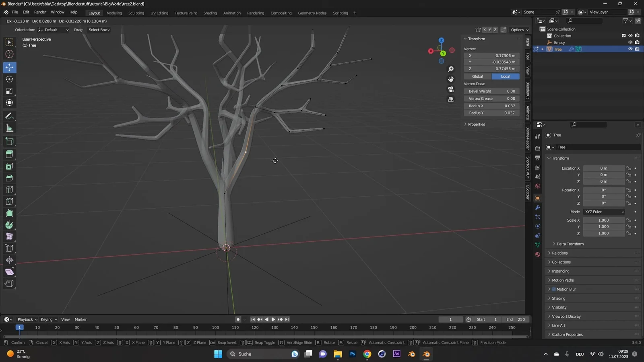Image resolution: width=644 pixels, height=362 pixels.
Task: Open the Measure tool
Action: tap(9, 128)
